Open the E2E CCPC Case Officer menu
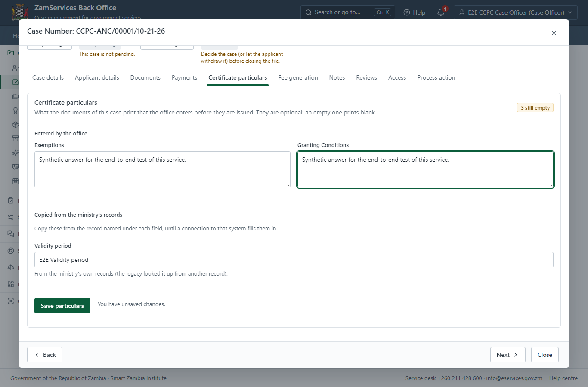 tap(516, 12)
